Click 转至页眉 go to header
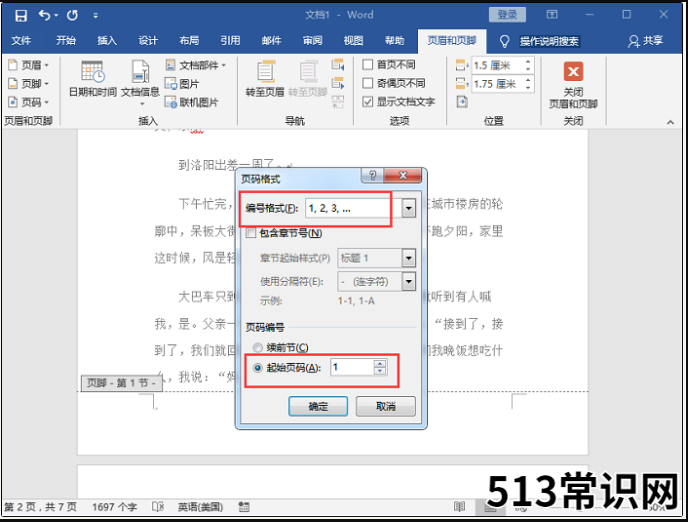 [x=265, y=79]
